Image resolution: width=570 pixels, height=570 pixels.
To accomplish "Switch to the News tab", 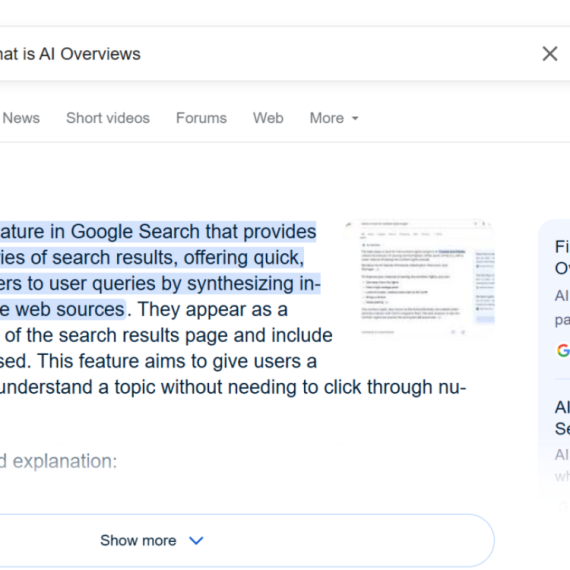I will click(21, 118).
